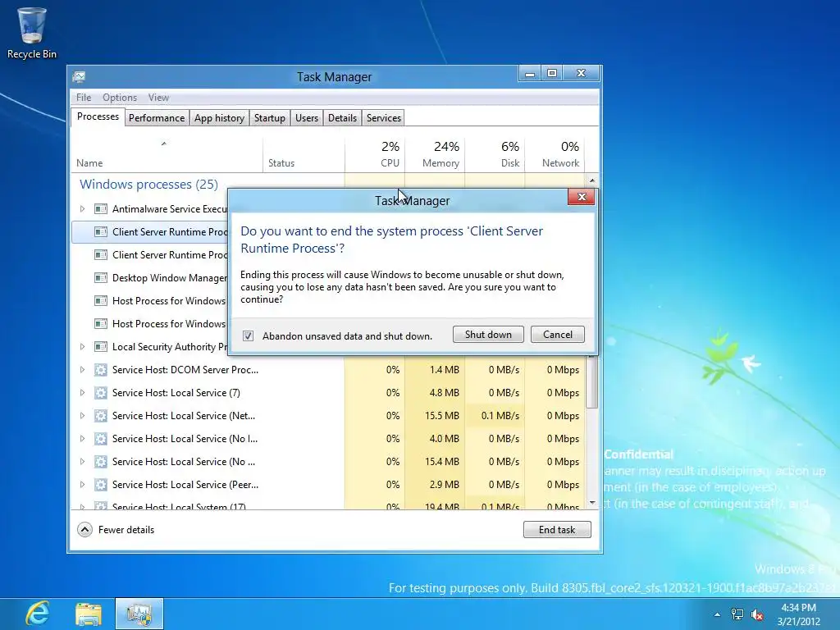Minimize the main Task Manager window

click(x=529, y=73)
